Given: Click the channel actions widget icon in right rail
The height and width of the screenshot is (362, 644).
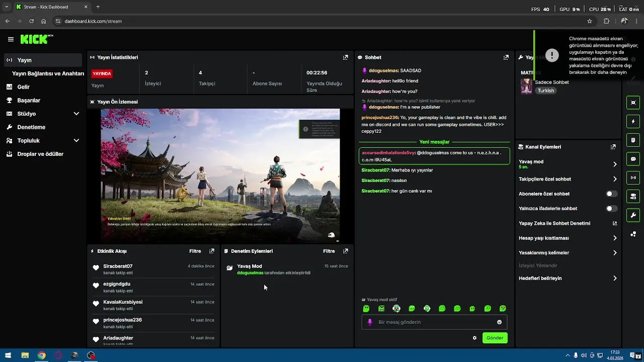Looking at the screenshot, I should [x=633, y=196].
